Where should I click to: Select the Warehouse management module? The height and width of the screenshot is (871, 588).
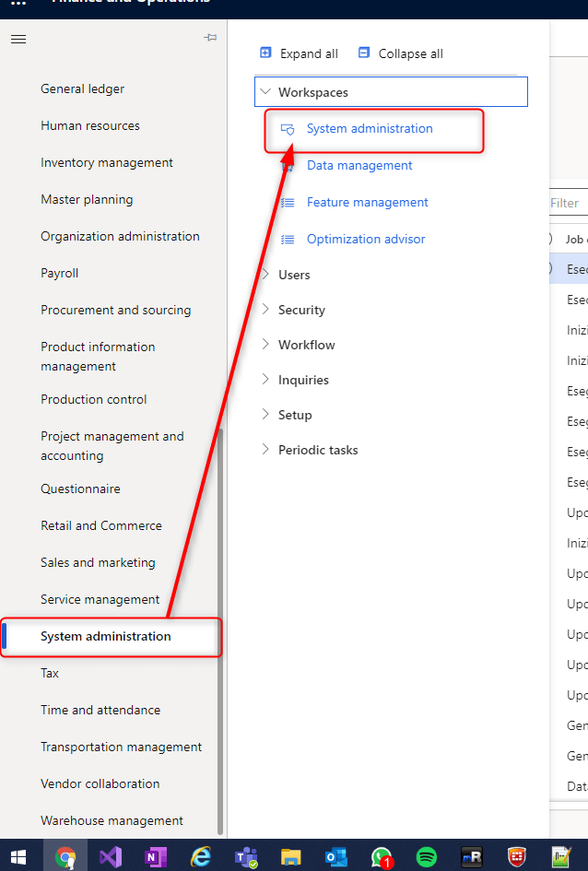point(112,820)
